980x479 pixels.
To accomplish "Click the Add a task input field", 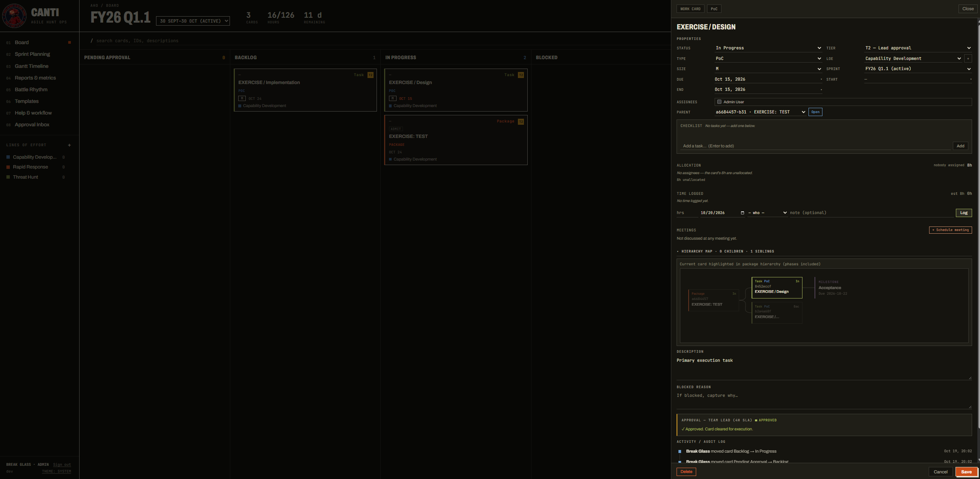I will pos(815,146).
